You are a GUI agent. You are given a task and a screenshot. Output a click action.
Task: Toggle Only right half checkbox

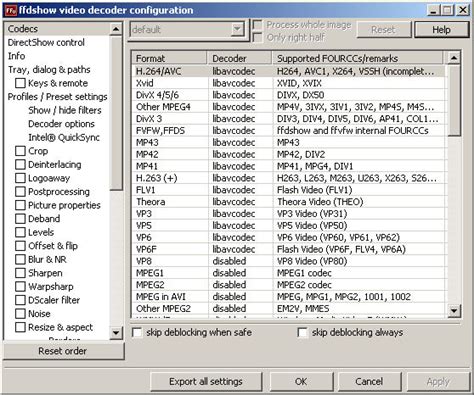click(x=257, y=37)
